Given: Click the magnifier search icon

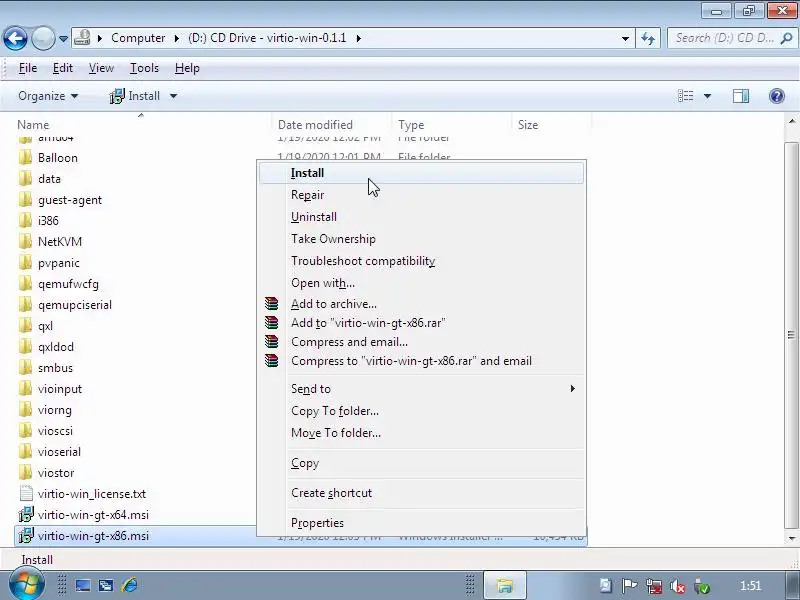Looking at the screenshot, I should [x=787, y=38].
